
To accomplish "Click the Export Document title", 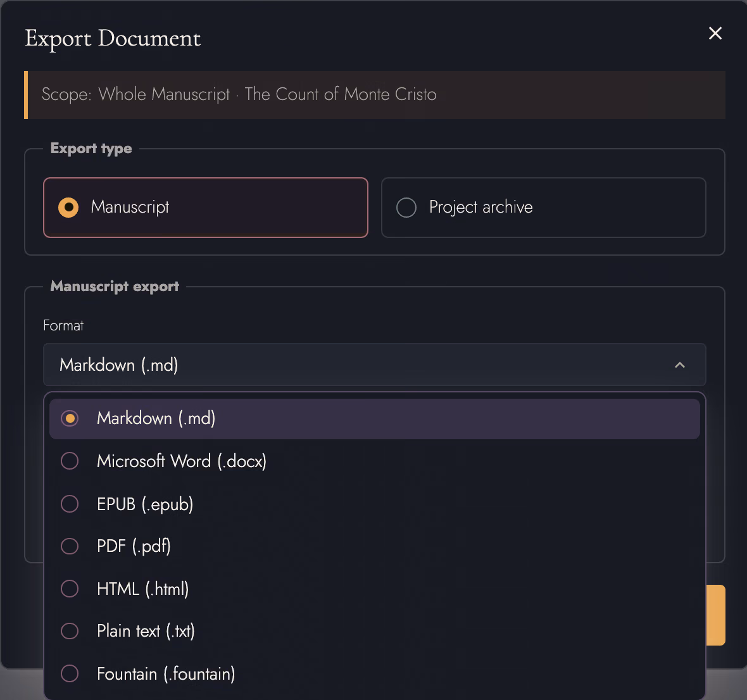I will point(113,38).
